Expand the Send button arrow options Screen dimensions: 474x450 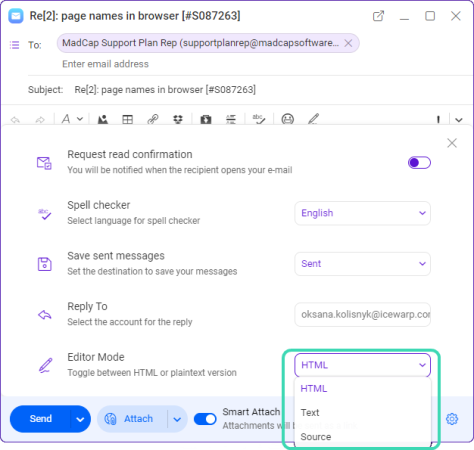pos(80,419)
